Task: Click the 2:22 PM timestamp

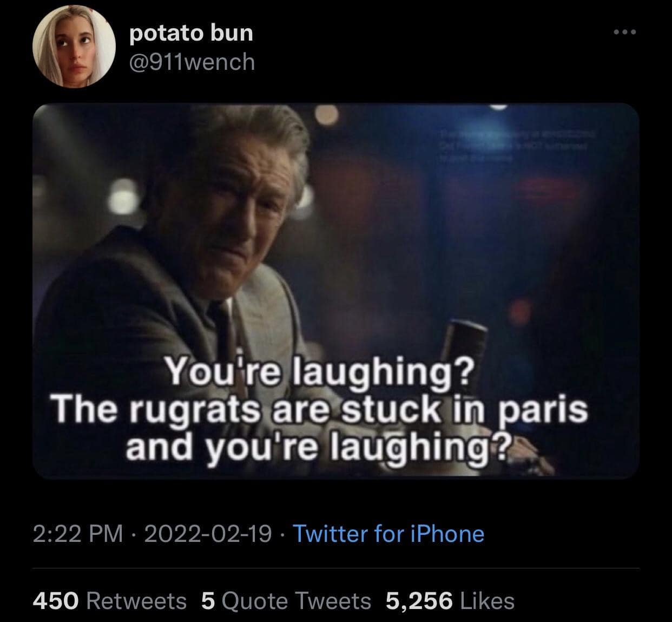Action: point(78,534)
